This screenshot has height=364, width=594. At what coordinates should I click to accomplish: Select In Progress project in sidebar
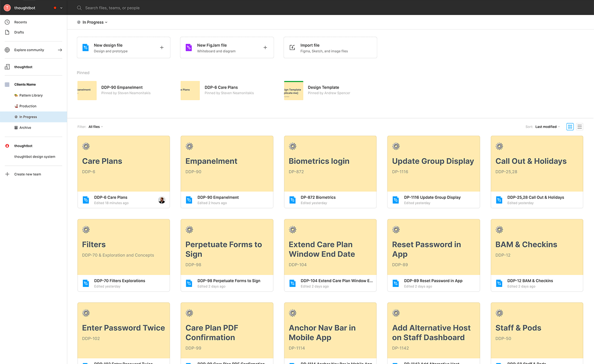coord(34,117)
